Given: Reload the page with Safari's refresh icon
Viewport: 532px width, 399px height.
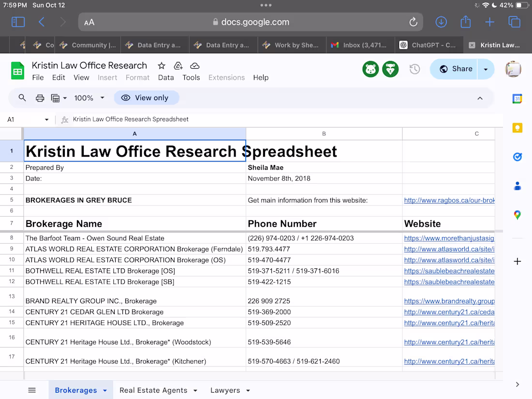Looking at the screenshot, I should tap(413, 22).
